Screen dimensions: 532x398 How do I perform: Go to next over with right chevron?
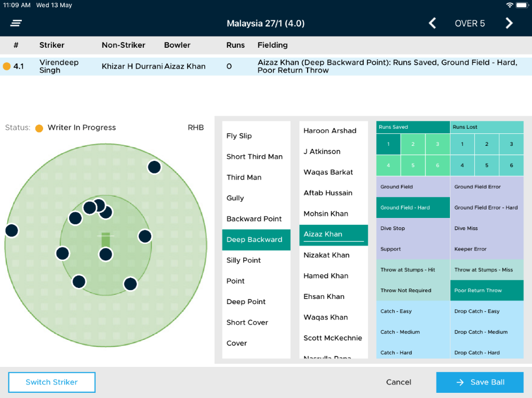click(x=509, y=23)
